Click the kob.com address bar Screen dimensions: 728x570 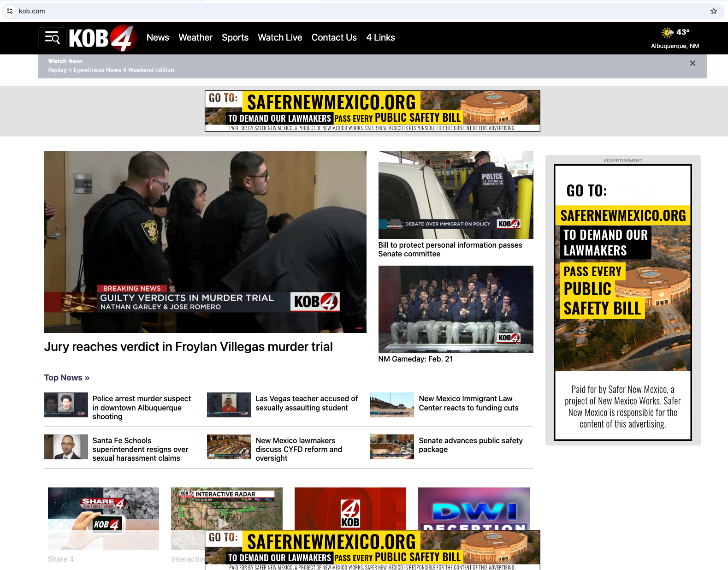pos(363,11)
